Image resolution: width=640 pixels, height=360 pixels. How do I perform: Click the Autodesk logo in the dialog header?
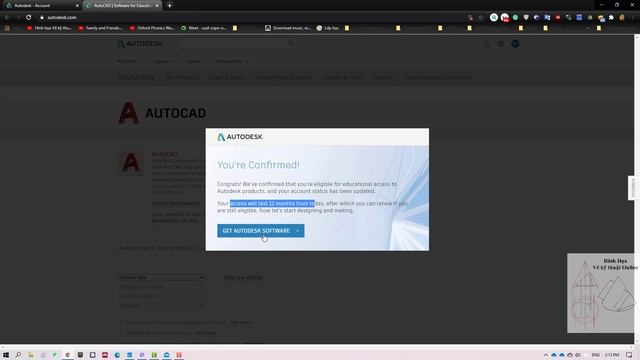[x=240, y=137]
